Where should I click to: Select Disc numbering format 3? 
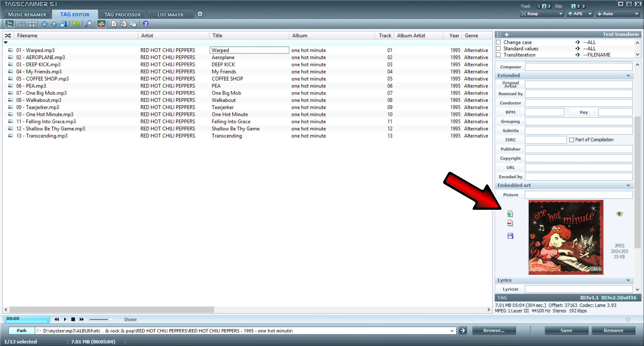point(583,6)
